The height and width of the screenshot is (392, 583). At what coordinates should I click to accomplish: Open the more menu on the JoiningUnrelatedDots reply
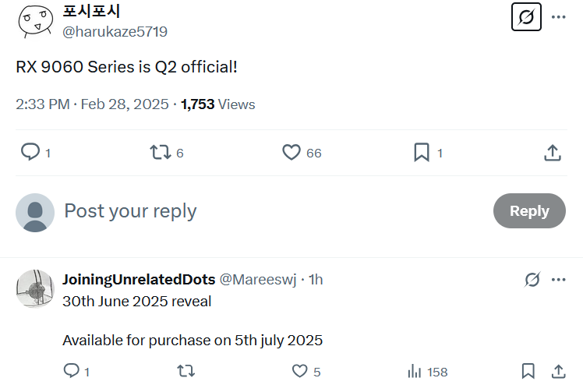pos(558,280)
